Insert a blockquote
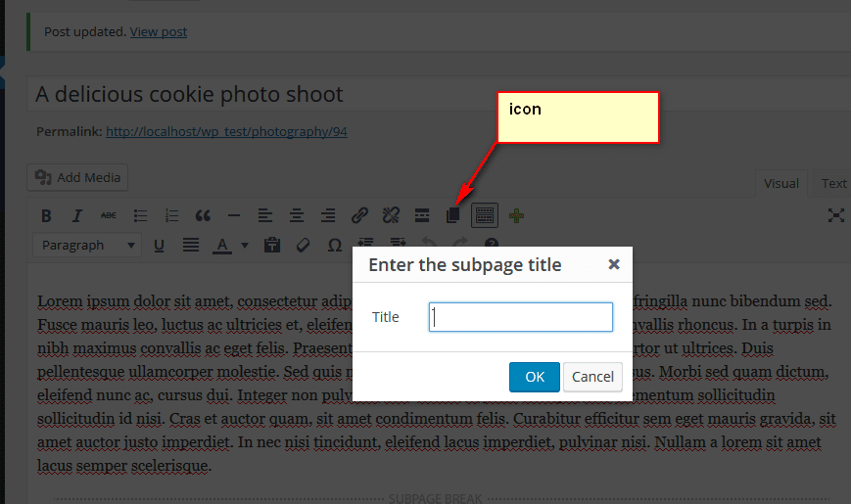Image resolution: width=851 pixels, height=504 pixels. (203, 215)
